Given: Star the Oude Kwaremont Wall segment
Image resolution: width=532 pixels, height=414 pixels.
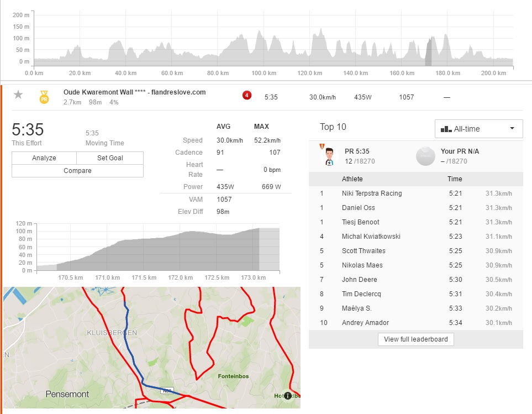Looking at the screenshot, I should tap(18, 95).
